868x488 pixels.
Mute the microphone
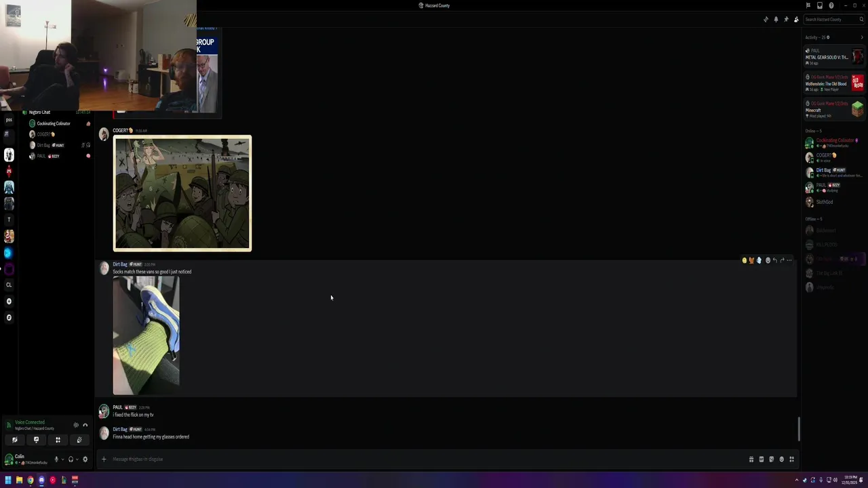[56, 460]
